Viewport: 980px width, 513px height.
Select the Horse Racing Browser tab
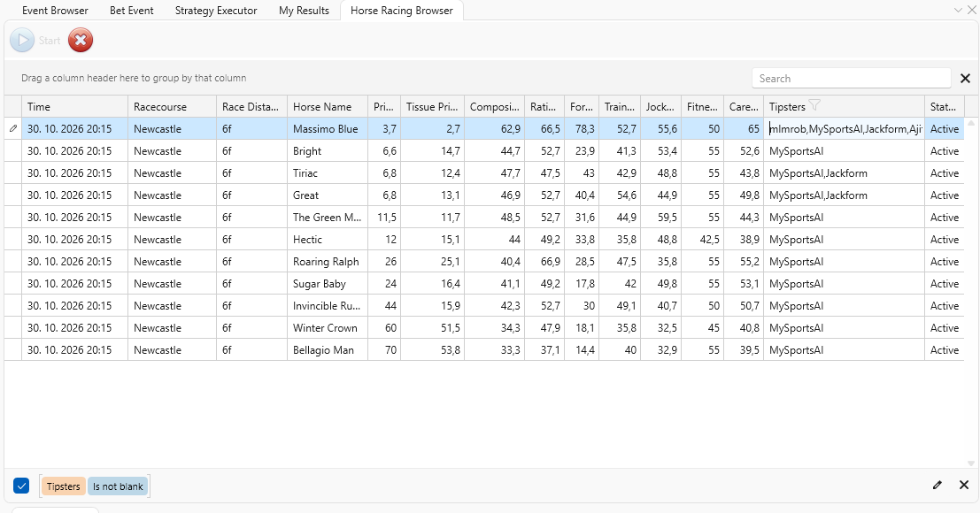pos(401,11)
